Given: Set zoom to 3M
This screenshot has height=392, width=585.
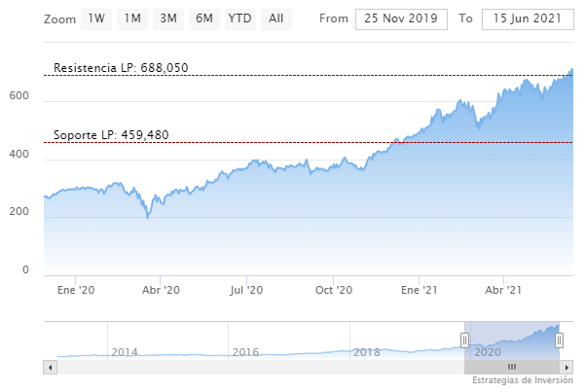Looking at the screenshot, I should (168, 18).
